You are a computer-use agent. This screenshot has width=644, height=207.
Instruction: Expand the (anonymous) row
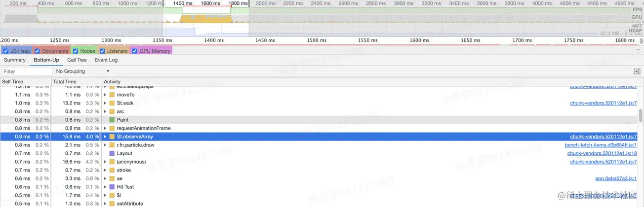tap(105, 162)
